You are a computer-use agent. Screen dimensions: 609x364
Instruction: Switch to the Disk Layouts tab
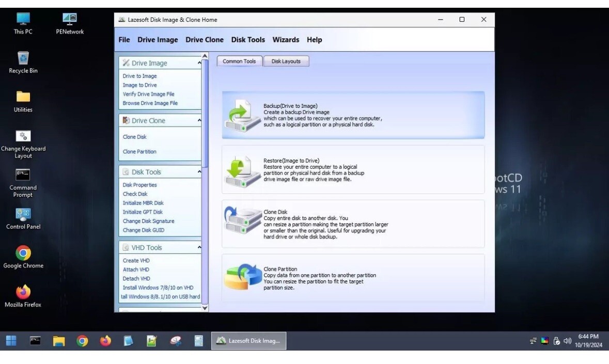(286, 61)
